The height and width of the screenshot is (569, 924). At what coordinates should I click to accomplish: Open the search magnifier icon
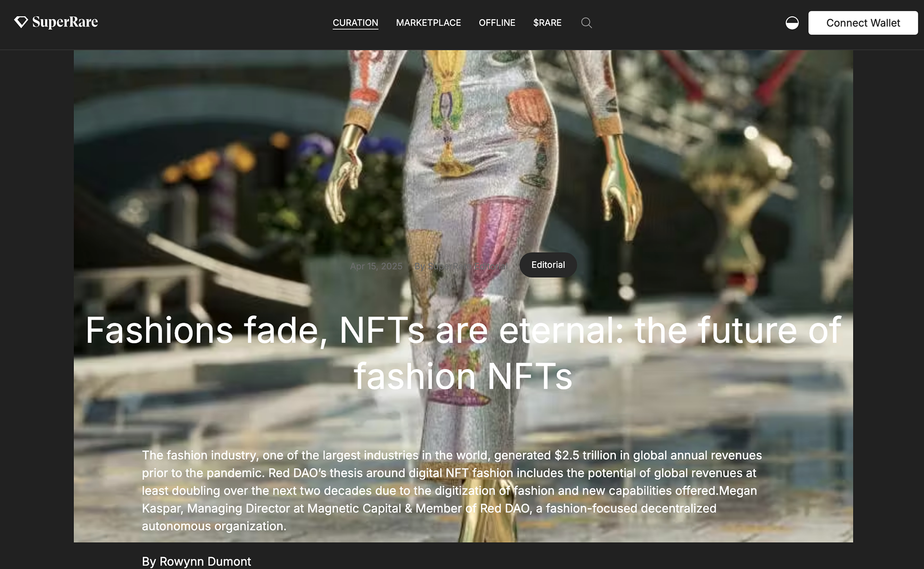point(586,23)
